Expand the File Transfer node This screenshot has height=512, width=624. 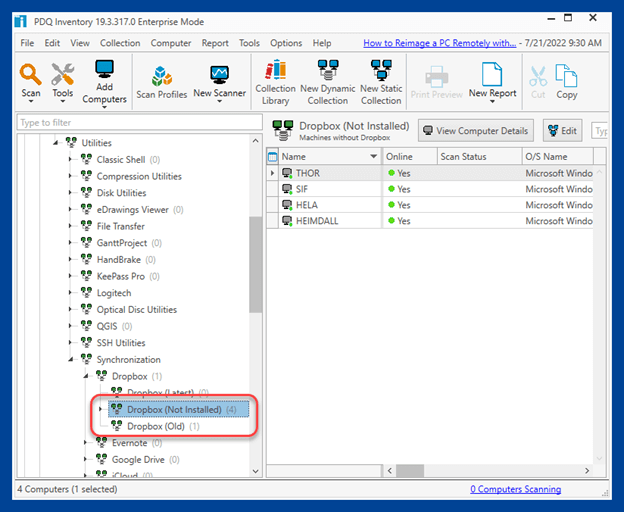(70, 226)
